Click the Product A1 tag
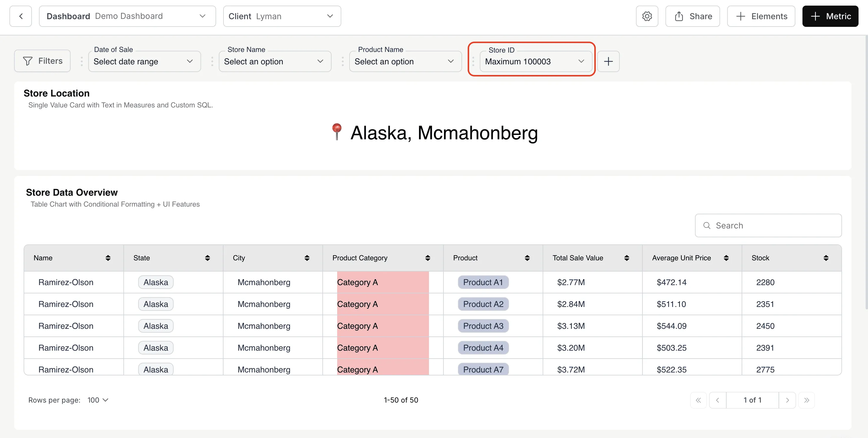 [x=483, y=282]
